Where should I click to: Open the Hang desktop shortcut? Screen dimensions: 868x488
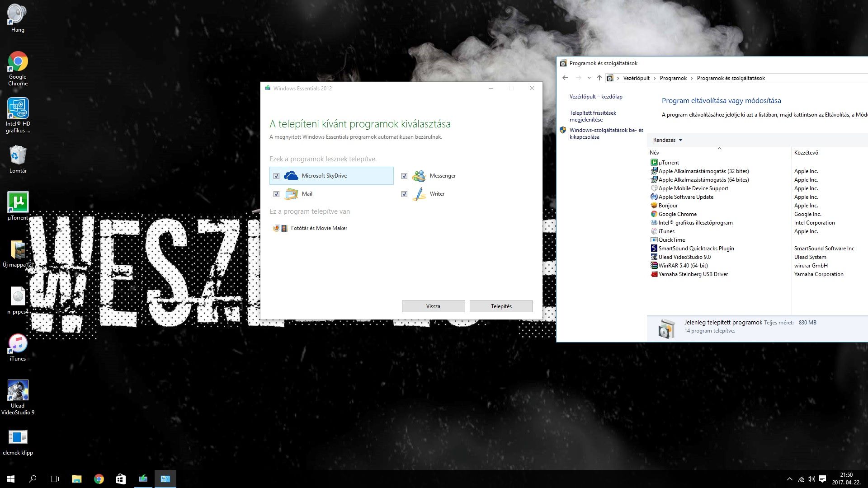coord(18,18)
